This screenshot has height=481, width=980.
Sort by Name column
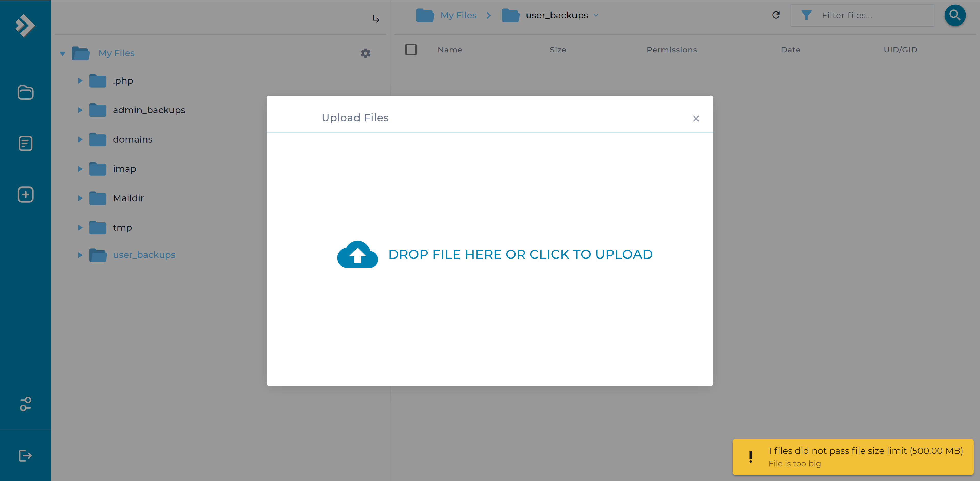click(x=450, y=50)
